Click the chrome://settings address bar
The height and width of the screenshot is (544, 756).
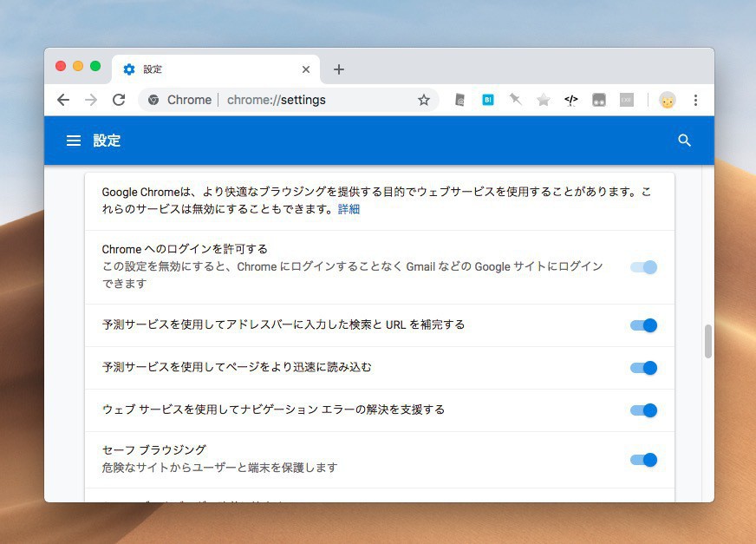tap(289, 100)
